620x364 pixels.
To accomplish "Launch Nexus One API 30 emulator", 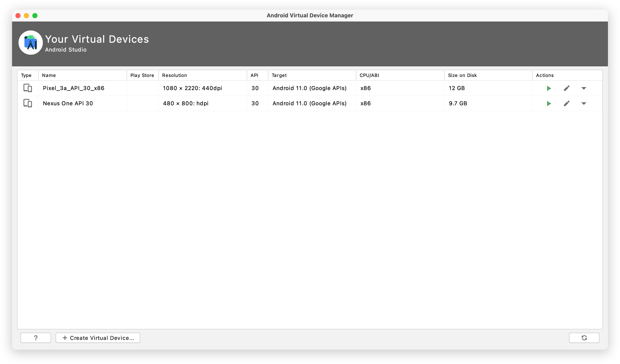I will pos(548,103).
